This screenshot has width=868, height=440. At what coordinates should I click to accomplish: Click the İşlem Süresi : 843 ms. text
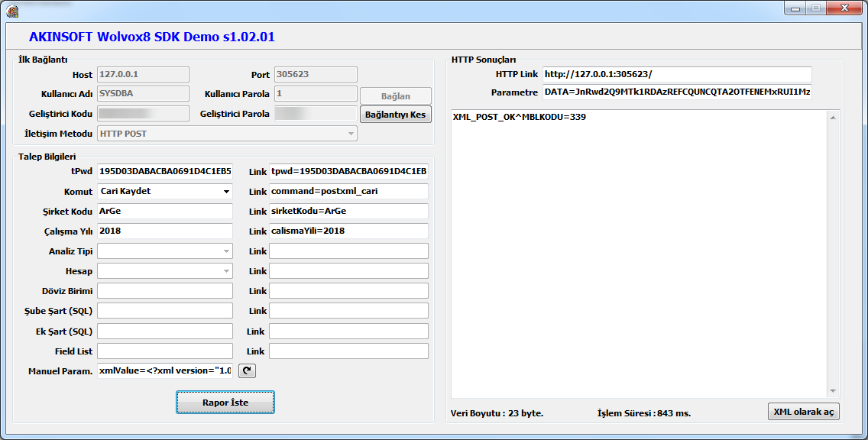pos(644,413)
